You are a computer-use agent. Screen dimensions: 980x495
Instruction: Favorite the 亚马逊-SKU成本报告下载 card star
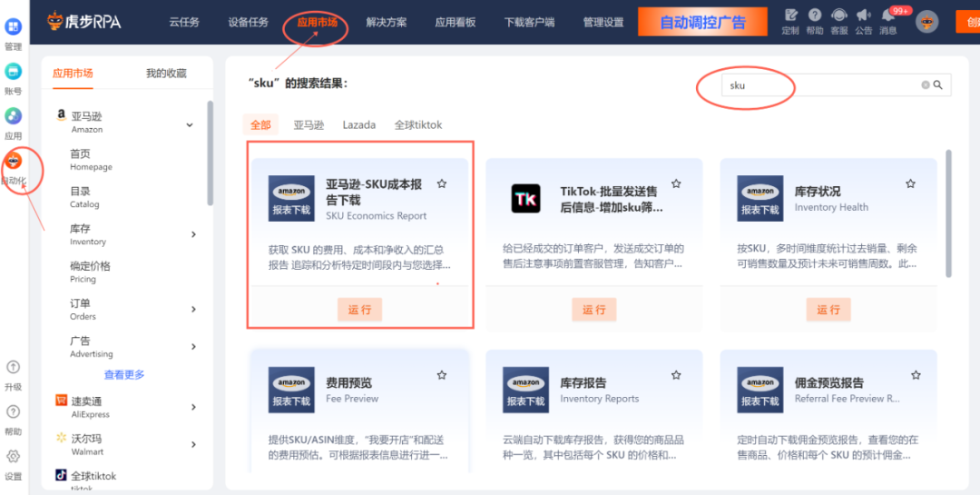point(442,184)
